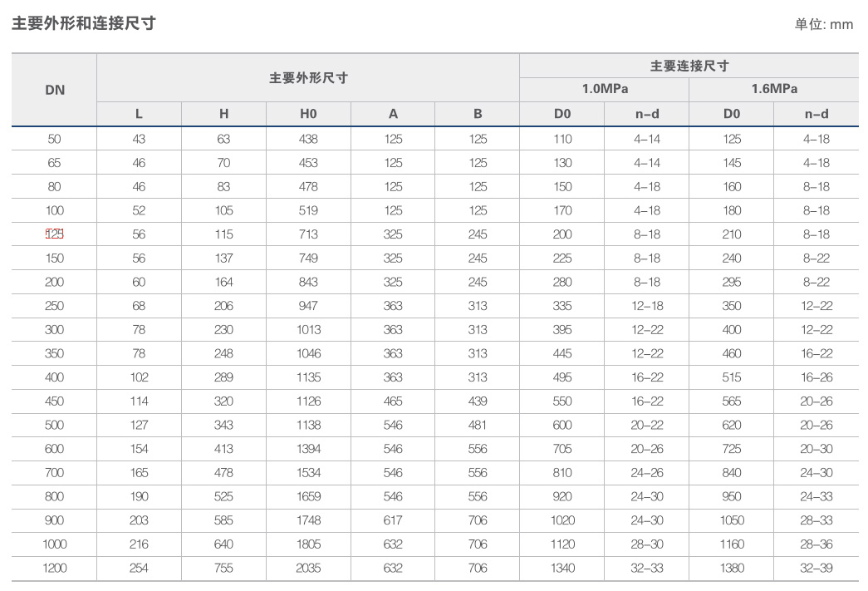Viewport: 868px width, 591px height.
Task: Click the H0 value 2035
Action: (308, 569)
